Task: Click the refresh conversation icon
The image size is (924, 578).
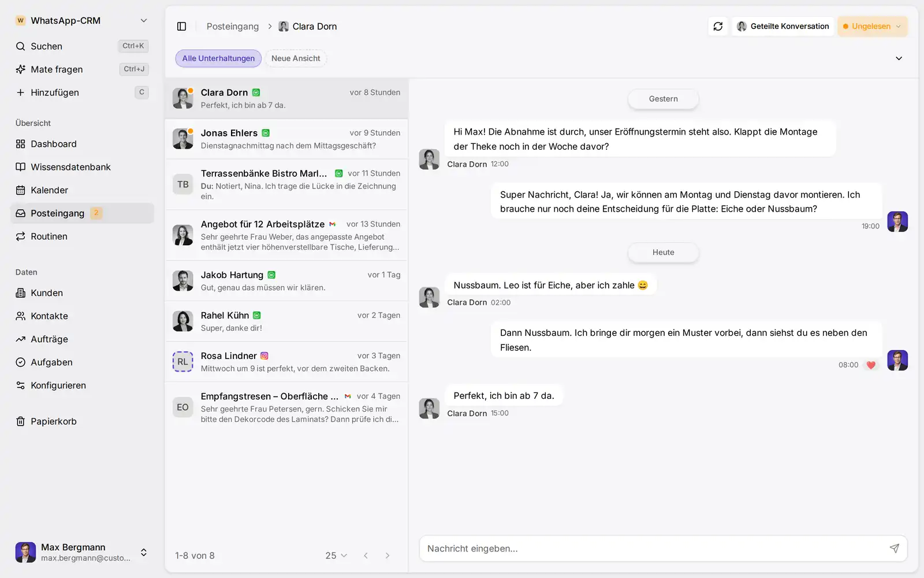Action: tap(718, 27)
